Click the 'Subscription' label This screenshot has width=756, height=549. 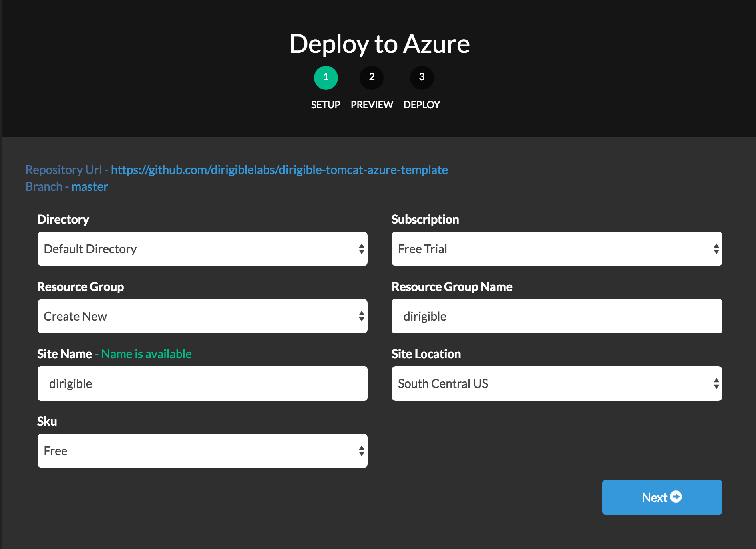pos(425,219)
